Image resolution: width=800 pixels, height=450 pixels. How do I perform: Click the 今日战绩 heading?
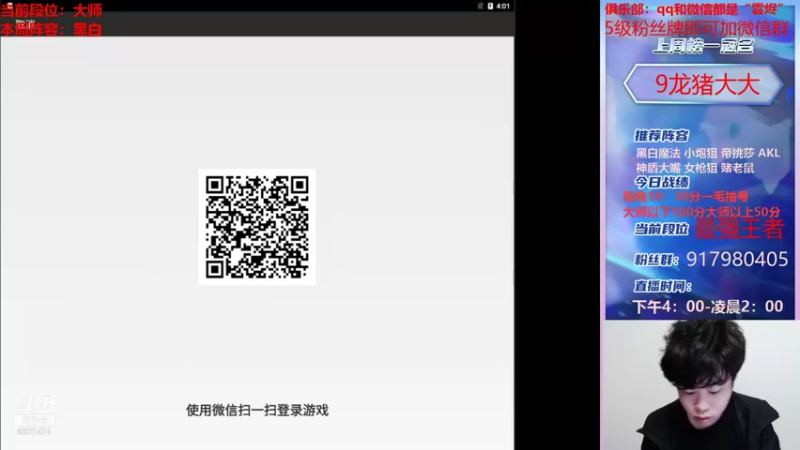tap(662, 182)
